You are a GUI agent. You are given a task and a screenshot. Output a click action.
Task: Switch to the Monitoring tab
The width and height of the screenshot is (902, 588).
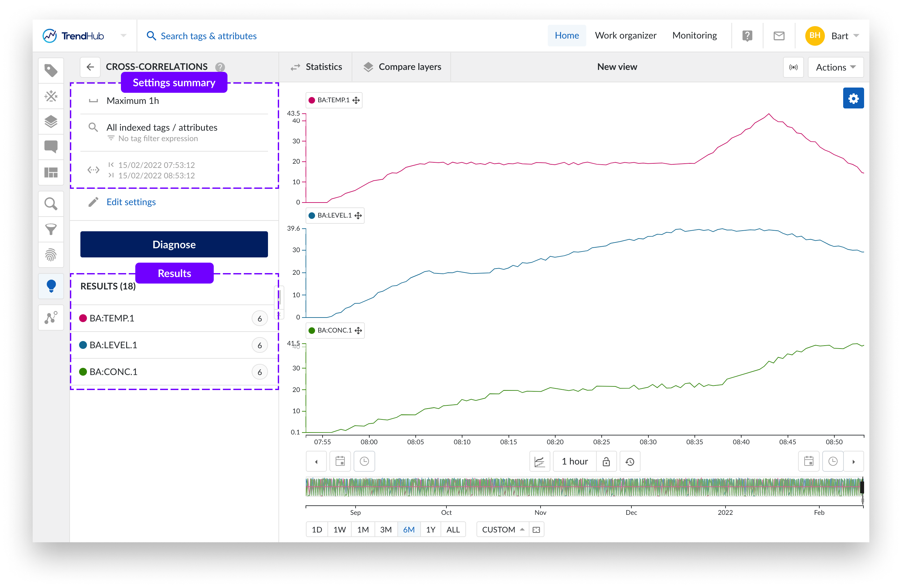(694, 36)
